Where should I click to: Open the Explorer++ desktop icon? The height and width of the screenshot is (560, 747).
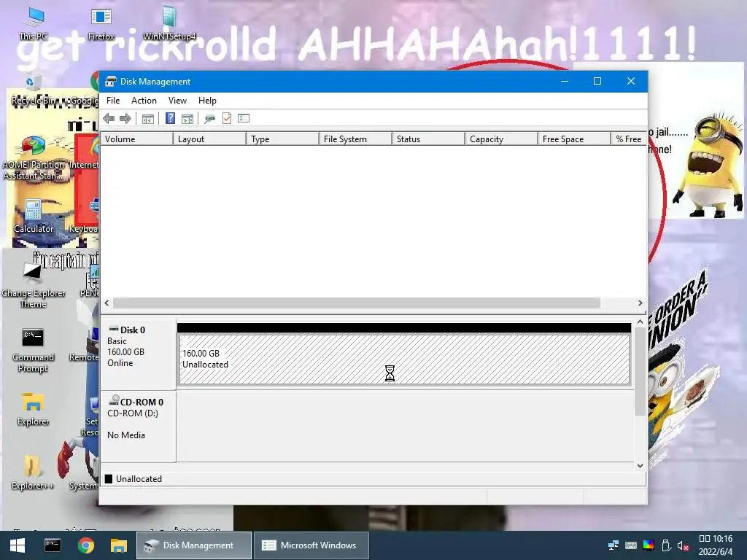(x=32, y=472)
